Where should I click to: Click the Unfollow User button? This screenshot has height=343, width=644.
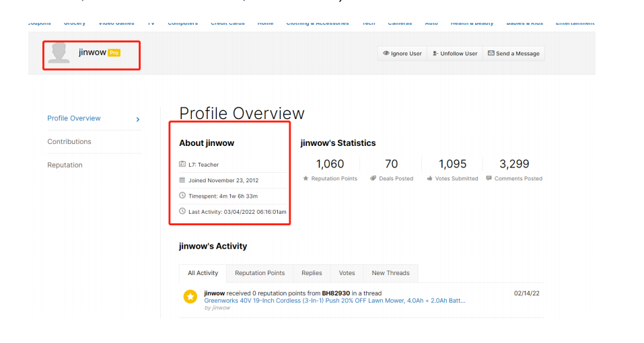(x=455, y=54)
